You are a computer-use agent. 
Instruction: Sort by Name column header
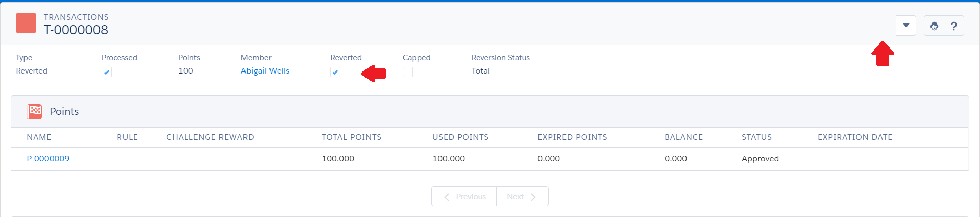click(x=39, y=137)
